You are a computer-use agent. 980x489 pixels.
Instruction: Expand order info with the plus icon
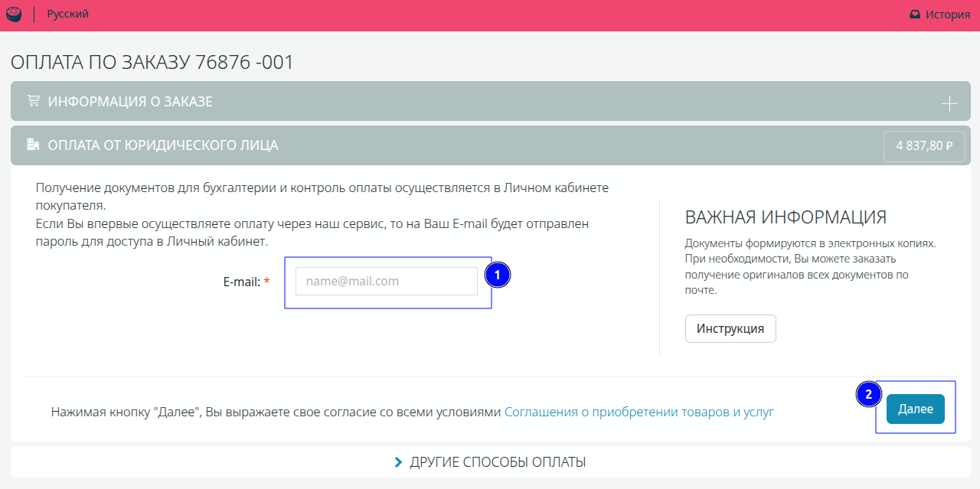[949, 103]
